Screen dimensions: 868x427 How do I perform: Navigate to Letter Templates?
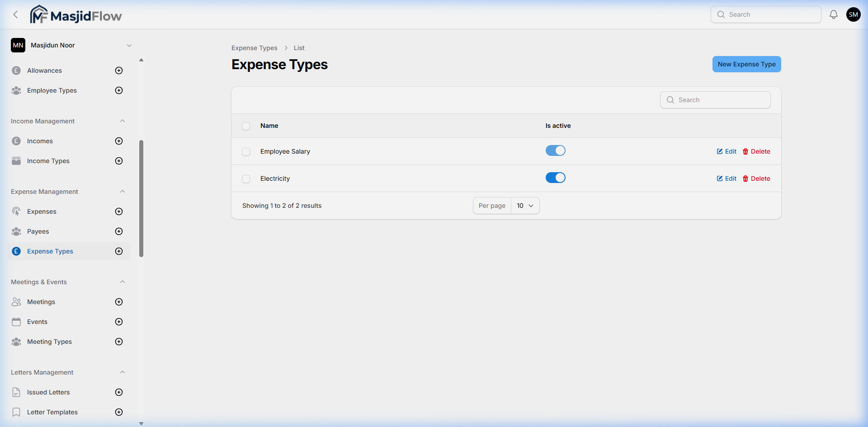[x=52, y=412]
